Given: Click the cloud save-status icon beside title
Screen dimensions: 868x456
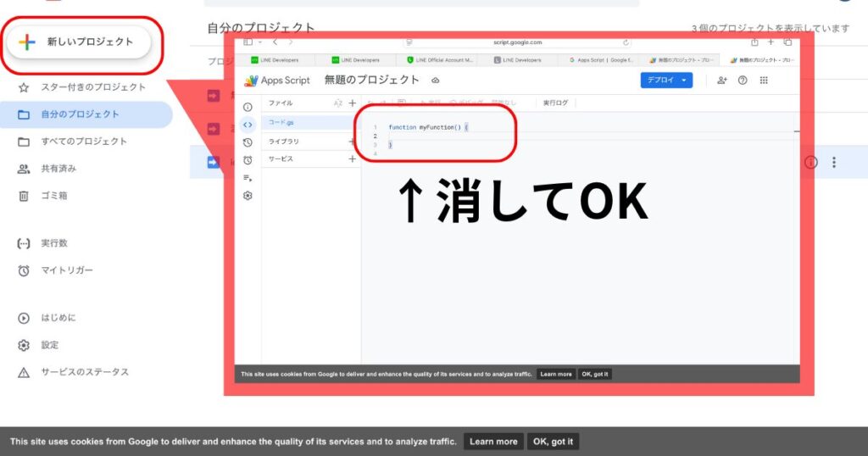Looking at the screenshot, I should pos(436,81).
